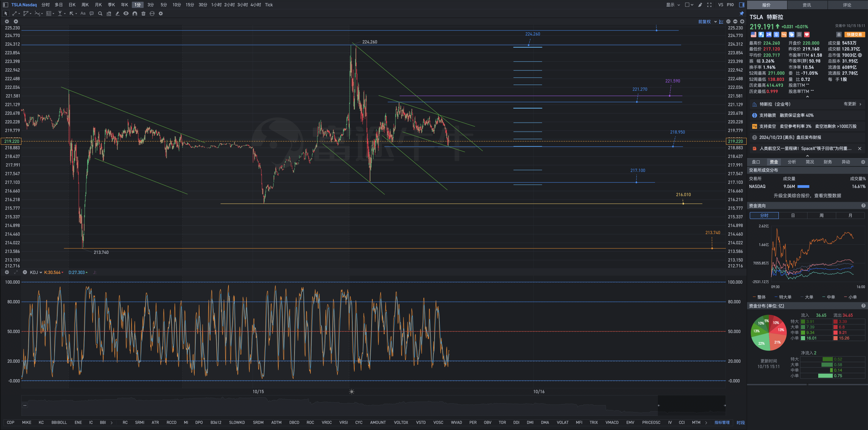Screen dimensions: 868x430
Task: Collapse main chart with up-arrow circle
Action: coord(16,21)
